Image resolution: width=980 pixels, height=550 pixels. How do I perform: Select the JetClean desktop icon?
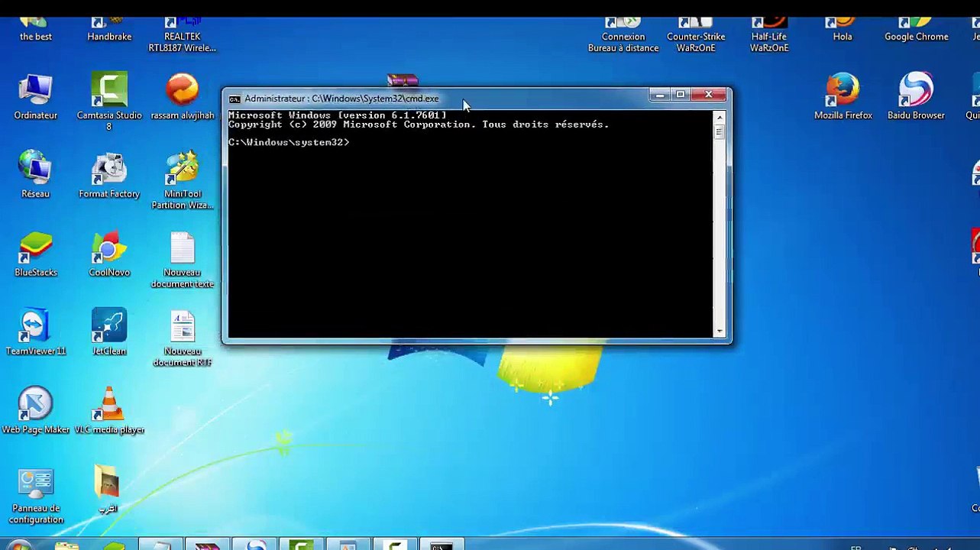[x=109, y=332]
